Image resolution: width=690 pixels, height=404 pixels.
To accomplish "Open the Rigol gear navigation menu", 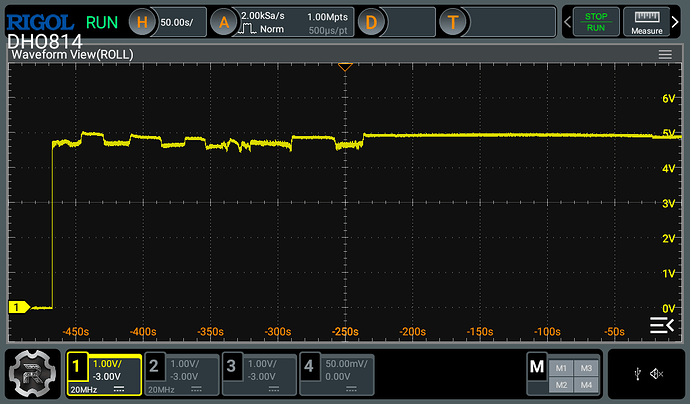I will (32, 374).
